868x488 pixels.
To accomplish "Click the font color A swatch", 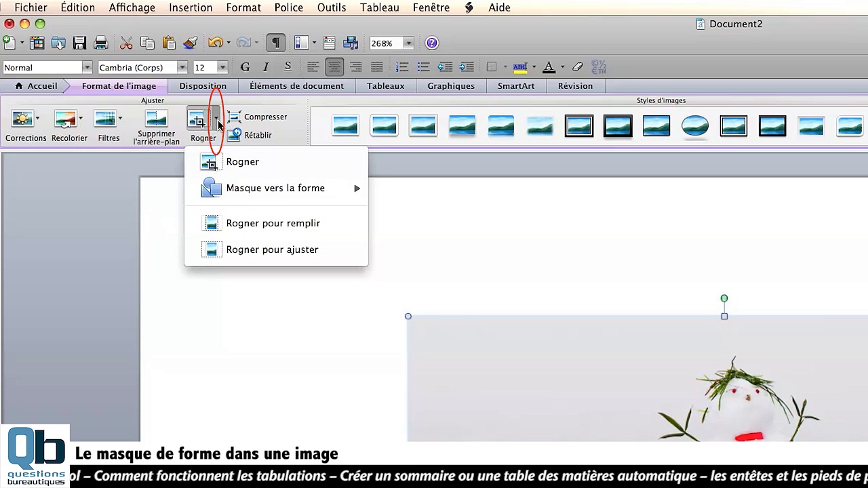I will click(549, 67).
